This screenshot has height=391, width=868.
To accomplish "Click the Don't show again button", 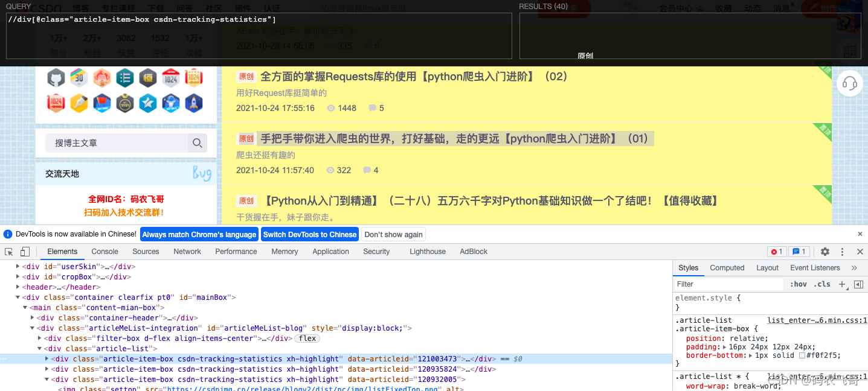I will (394, 234).
